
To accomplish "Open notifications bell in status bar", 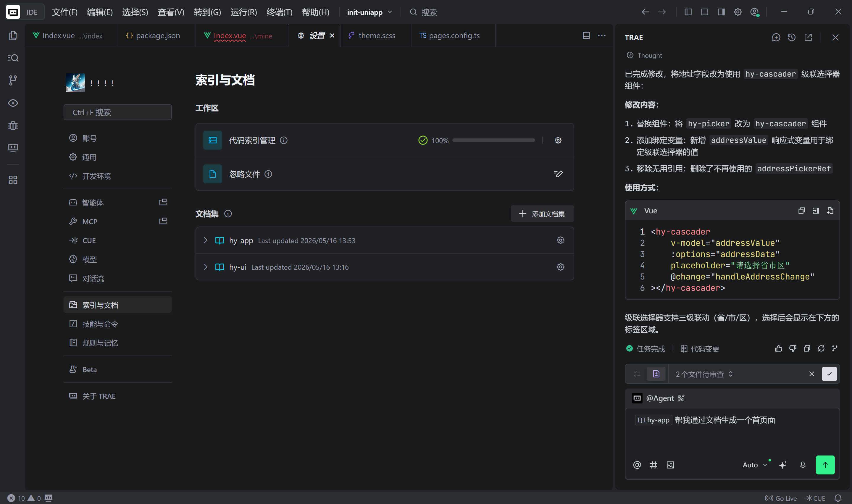I will tap(838, 498).
